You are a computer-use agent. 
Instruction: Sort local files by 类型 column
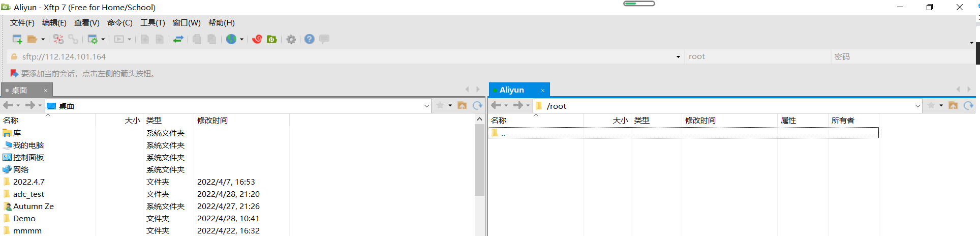[168, 120]
